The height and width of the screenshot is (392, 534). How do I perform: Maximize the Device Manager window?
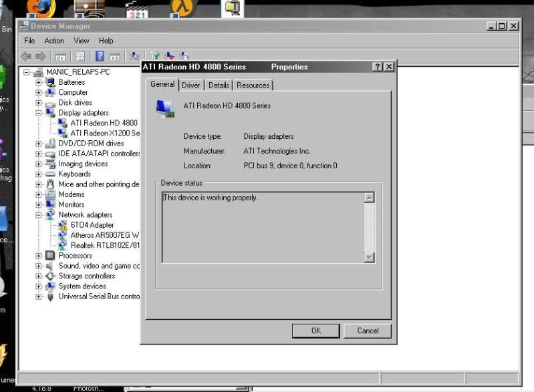502,26
